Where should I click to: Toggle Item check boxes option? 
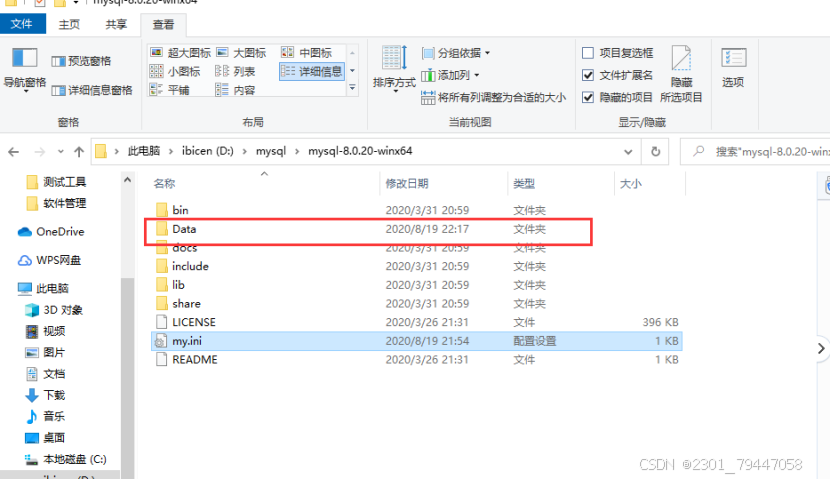[618, 53]
